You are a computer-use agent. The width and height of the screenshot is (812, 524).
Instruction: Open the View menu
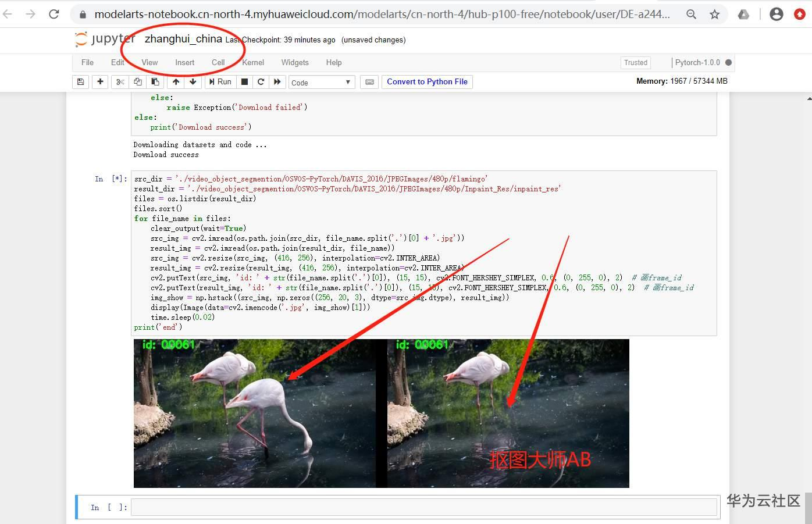coord(149,62)
